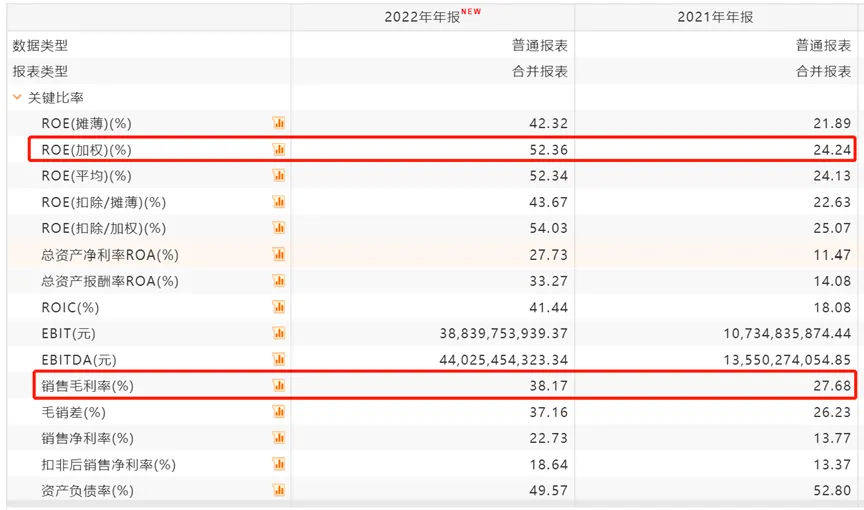Click 合并报表 under the 2022年年报 column
The width and height of the screenshot is (864, 510).
(540, 72)
